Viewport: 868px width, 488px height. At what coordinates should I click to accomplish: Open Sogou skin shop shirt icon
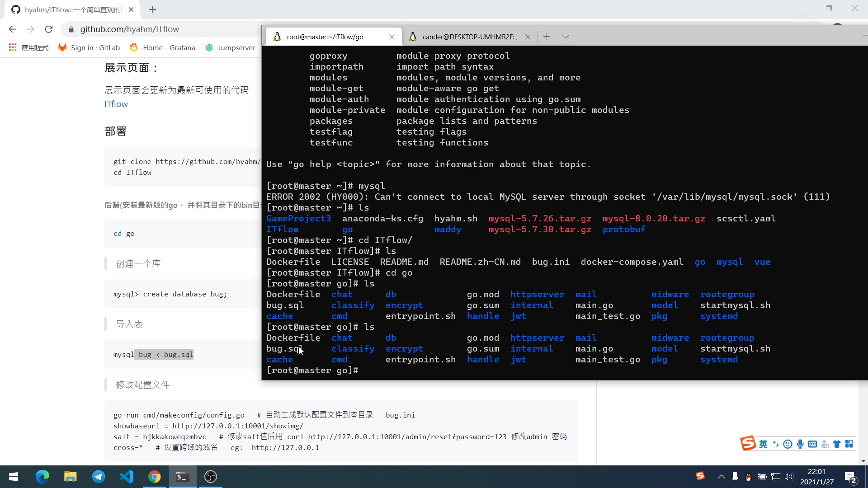point(837,444)
